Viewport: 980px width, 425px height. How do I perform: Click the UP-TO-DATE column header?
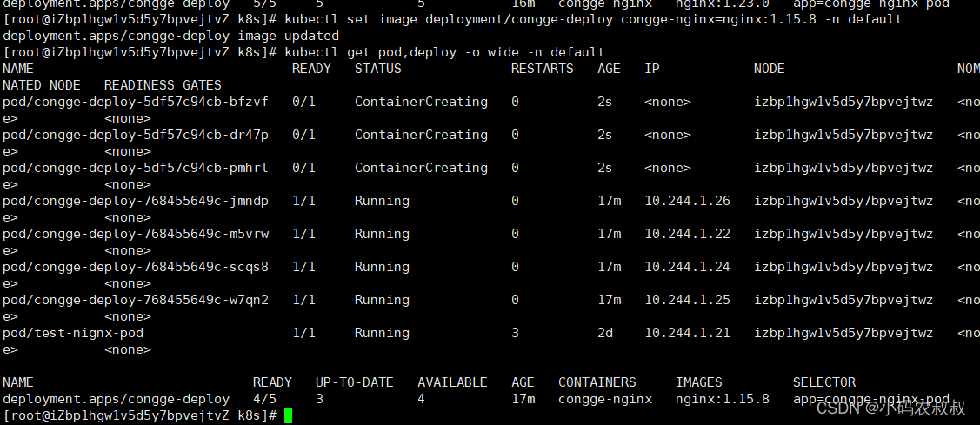(x=354, y=382)
